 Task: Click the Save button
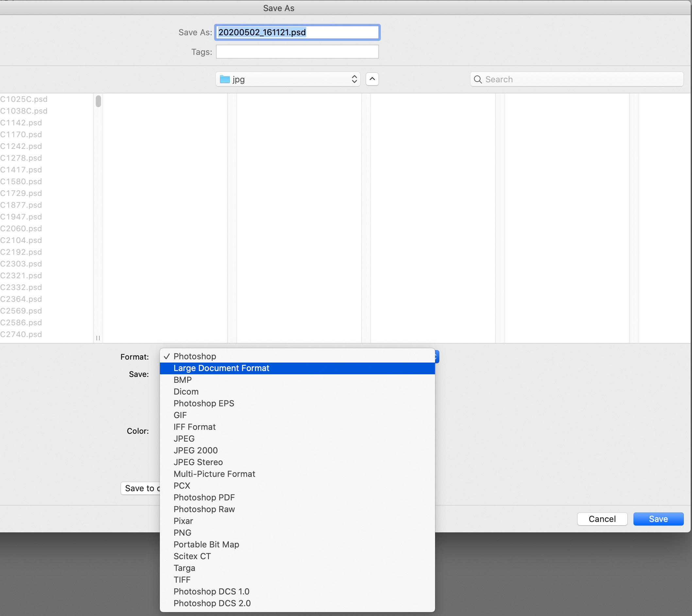tap(658, 519)
